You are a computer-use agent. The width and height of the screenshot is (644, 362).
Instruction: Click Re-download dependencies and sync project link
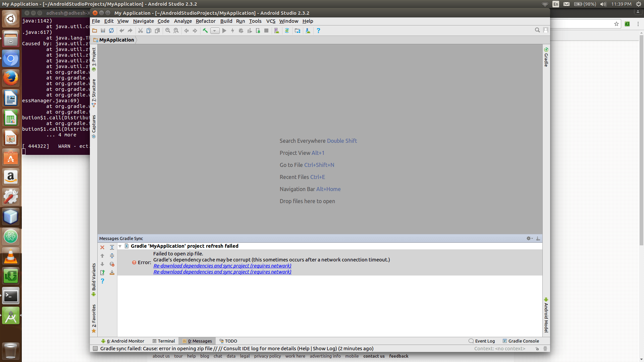222,266
